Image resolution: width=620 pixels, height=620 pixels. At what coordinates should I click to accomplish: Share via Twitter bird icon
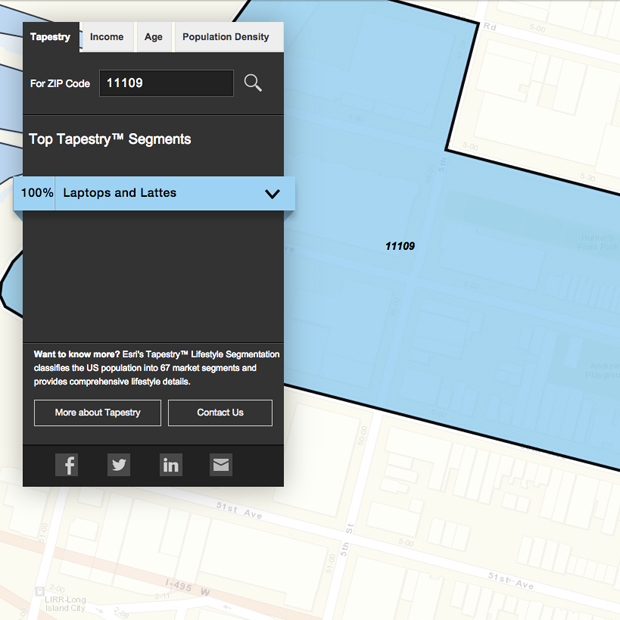119,465
